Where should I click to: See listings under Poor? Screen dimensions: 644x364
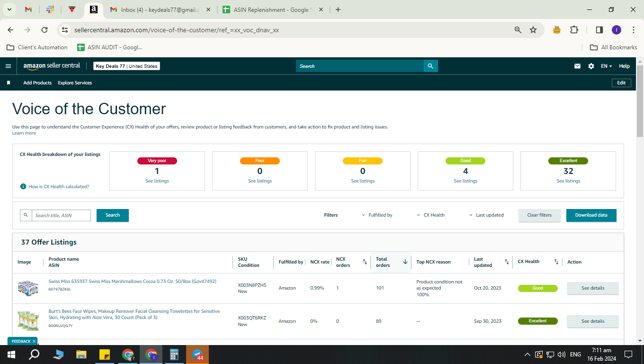point(260,181)
